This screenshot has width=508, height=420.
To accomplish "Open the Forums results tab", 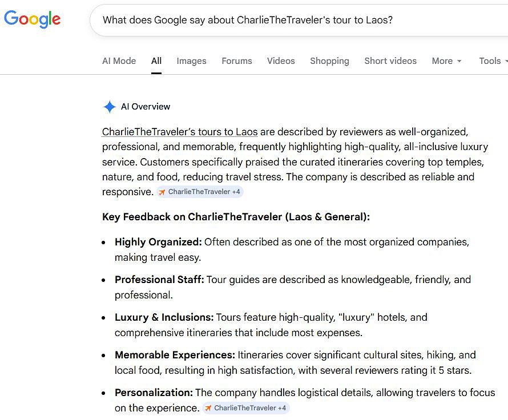I will point(237,61).
